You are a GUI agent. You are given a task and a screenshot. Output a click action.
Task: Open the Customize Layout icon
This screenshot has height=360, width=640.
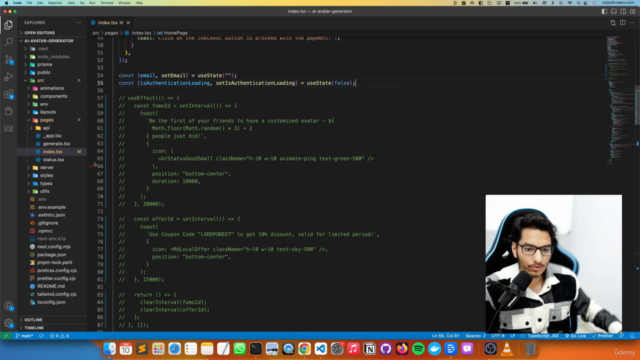tap(633, 11)
